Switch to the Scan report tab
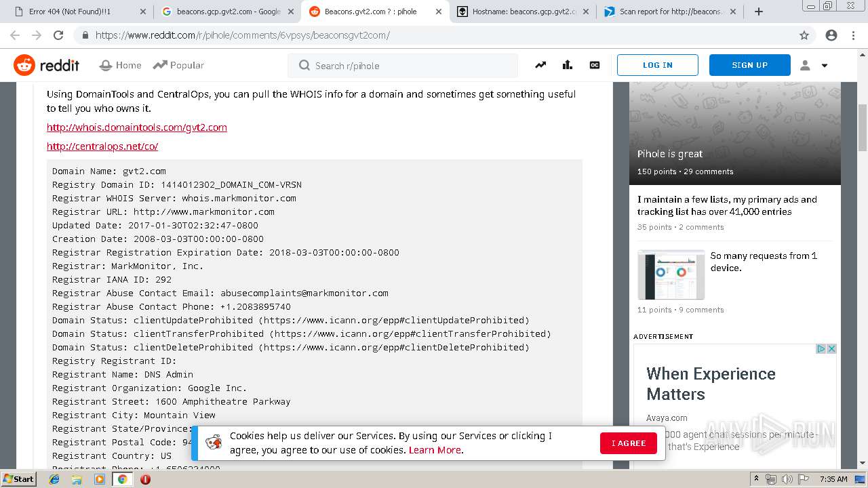 (671, 12)
